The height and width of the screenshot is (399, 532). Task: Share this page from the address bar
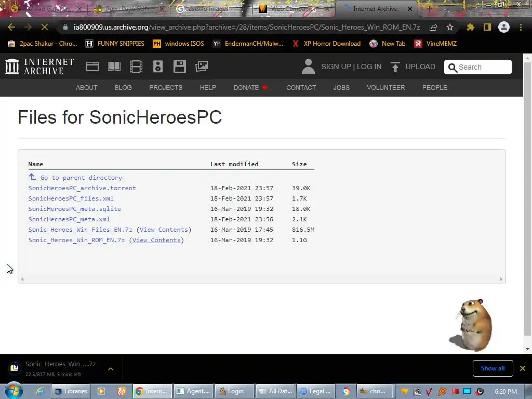(433, 27)
